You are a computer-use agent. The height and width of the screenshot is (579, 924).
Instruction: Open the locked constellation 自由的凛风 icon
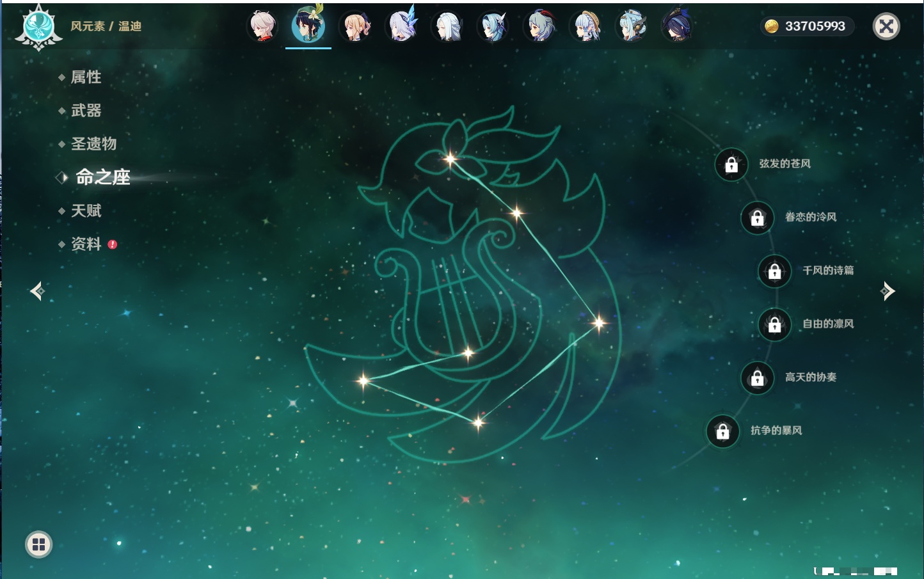774,324
